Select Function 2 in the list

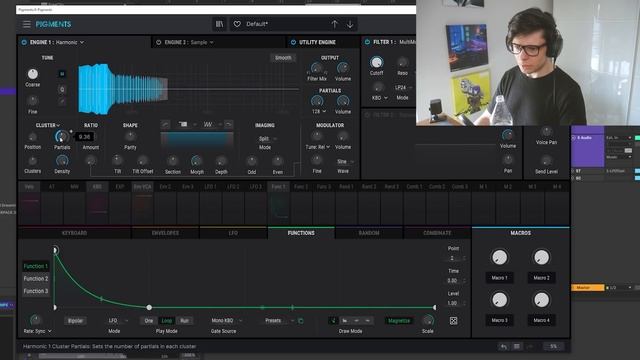click(36, 279)
